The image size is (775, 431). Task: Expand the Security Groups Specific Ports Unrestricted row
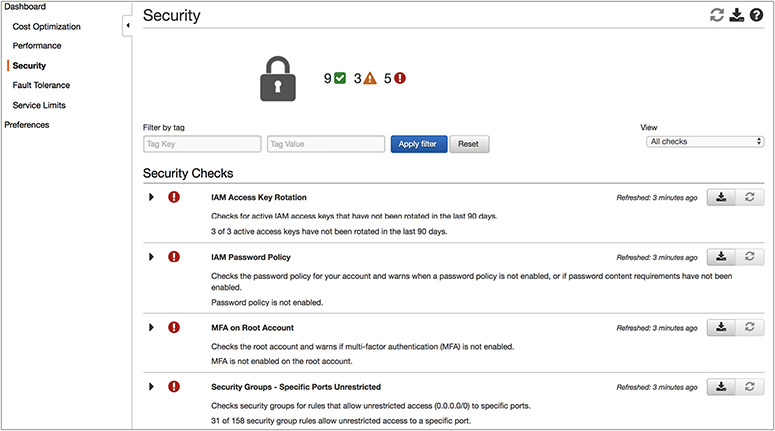(x=152, y=386)
